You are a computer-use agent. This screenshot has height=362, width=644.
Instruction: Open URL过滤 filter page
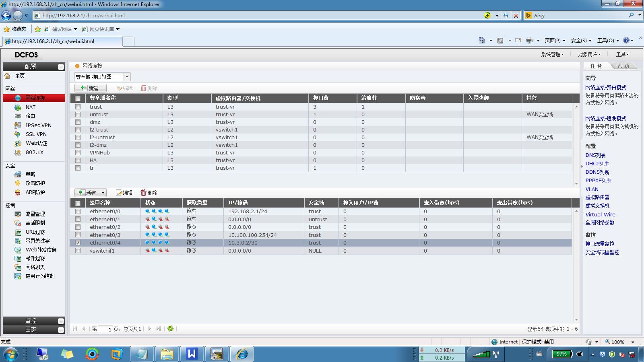(x=35, y=232)
